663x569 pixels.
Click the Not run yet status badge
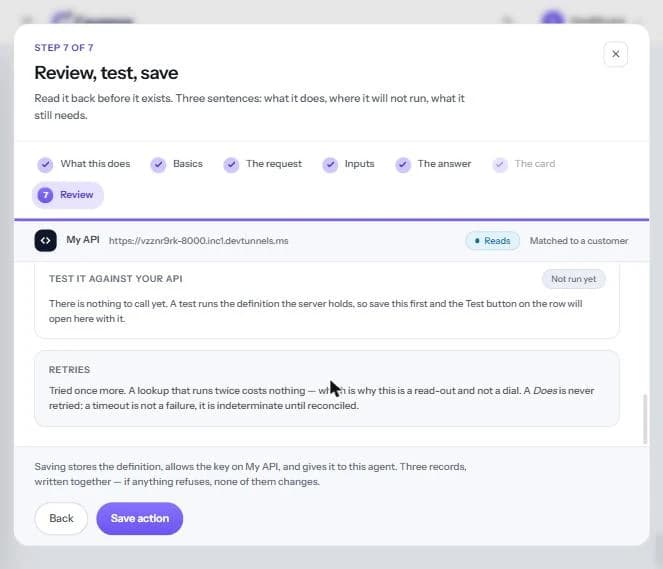(574, 279)
